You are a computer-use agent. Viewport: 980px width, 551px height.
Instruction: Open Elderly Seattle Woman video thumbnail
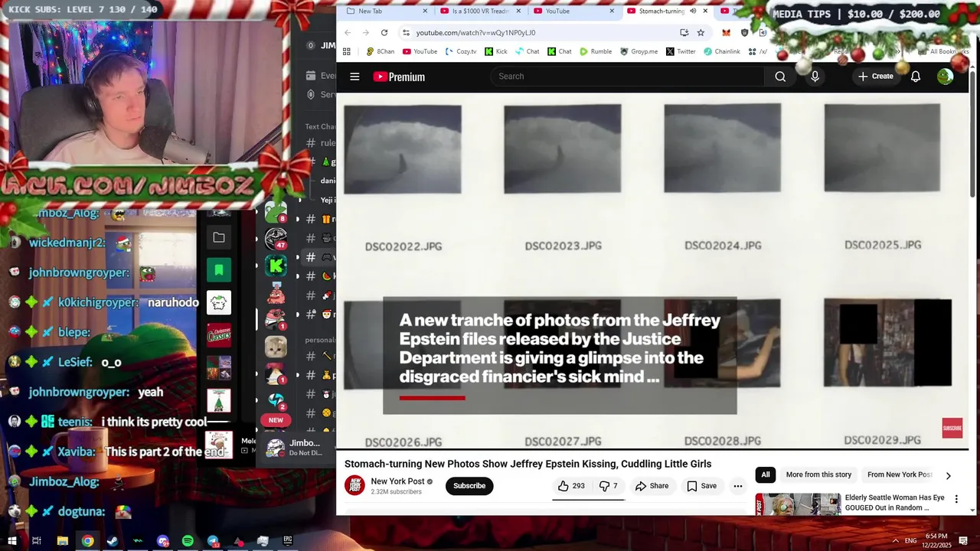[798, 504]
